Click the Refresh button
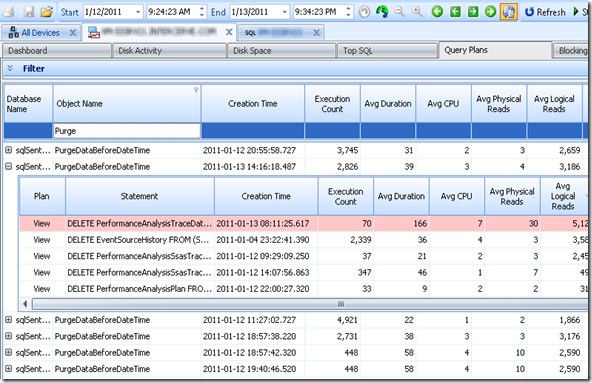592x383 pixels. (545, 12)
